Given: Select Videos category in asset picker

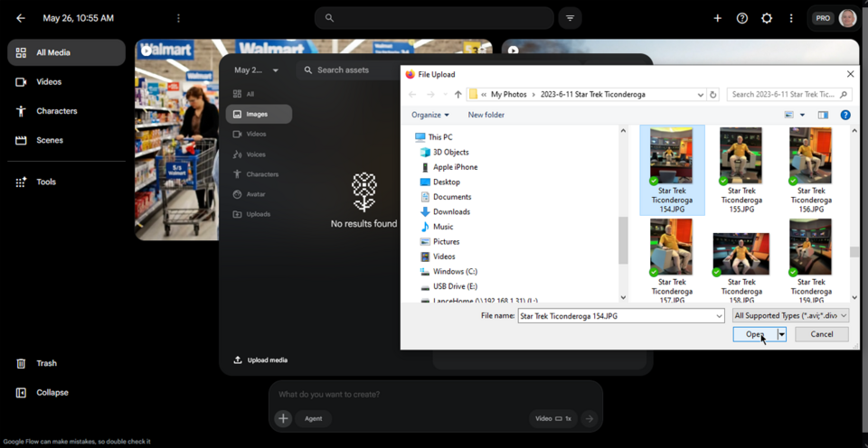Looking at the screenshot, I should point(259,134).
